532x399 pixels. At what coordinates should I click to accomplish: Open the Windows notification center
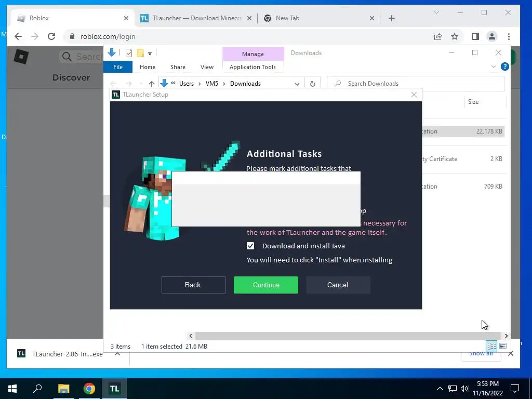[x=515, y=389]
